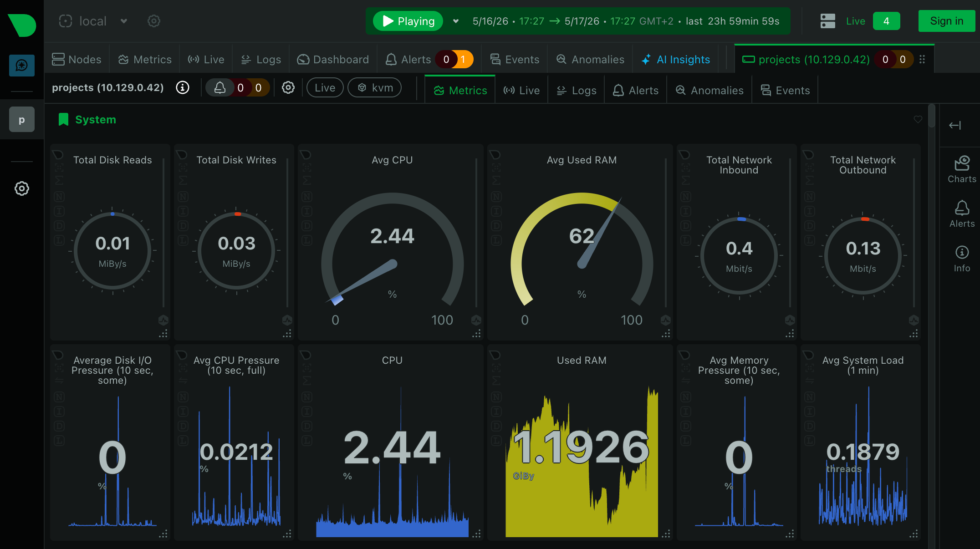Toggle the Live filter pill

325,87
